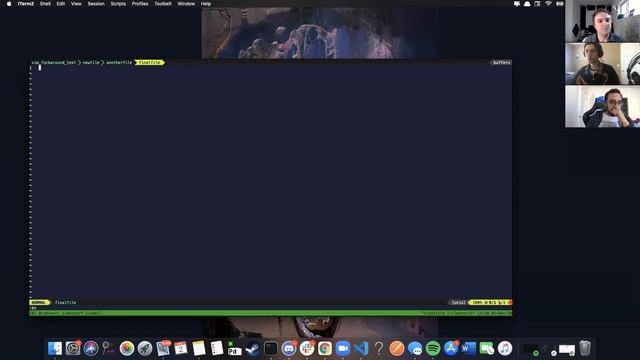Switch to iTerm2 icon in the dock
The image size is (640, 360).
pyautogui.click(x=271, y=348)
